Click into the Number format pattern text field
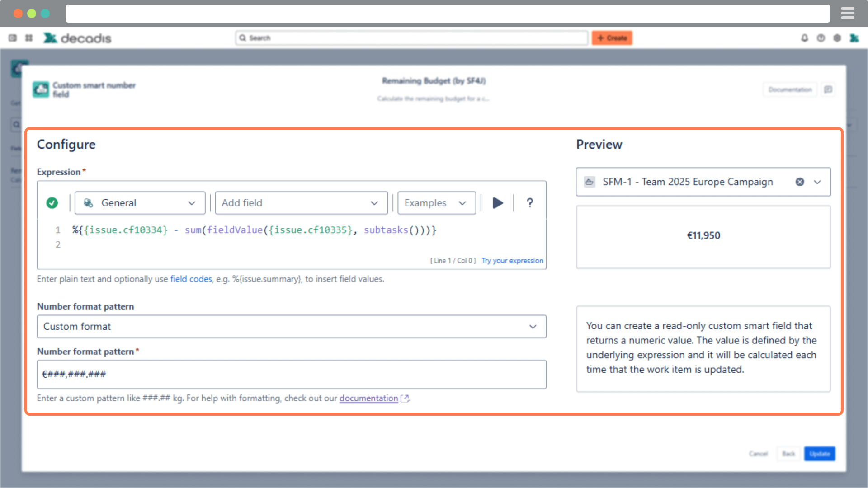 [x=292, y=374]
